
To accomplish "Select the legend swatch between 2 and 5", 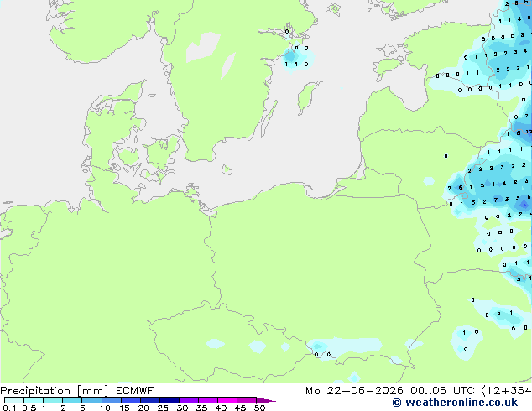I will click(72, 400).
